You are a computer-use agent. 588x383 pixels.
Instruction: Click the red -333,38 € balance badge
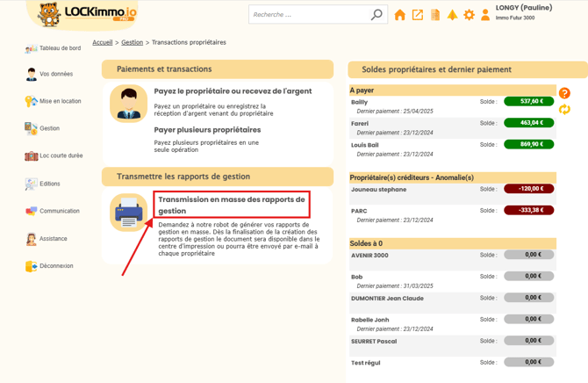point(528,210)
